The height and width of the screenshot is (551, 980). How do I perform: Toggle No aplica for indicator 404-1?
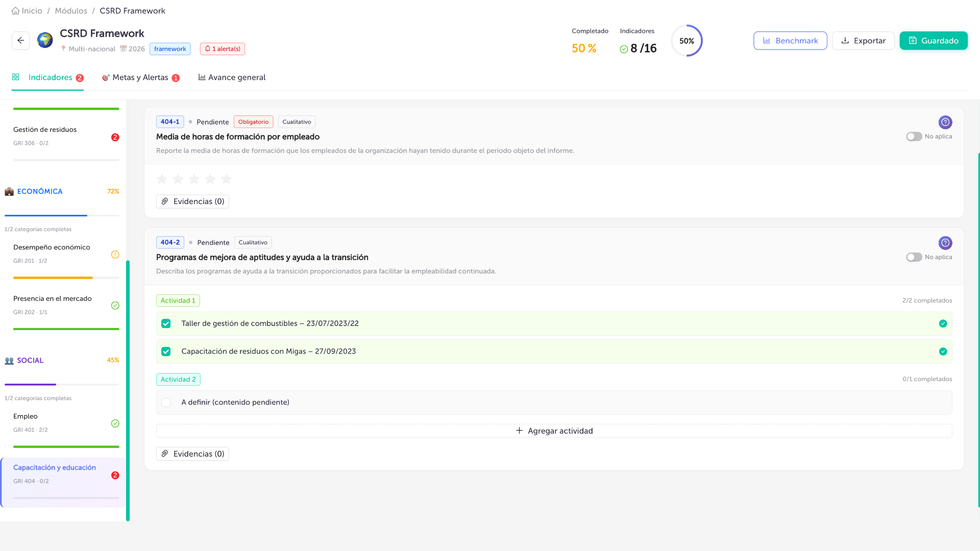[x=914, y=136]
